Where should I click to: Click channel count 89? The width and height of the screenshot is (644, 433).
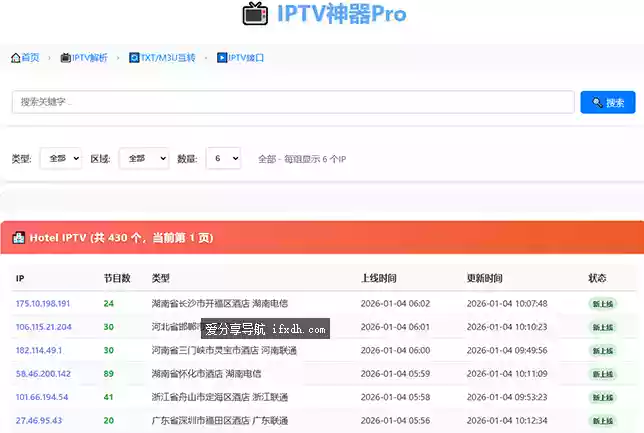pos(108,374)
